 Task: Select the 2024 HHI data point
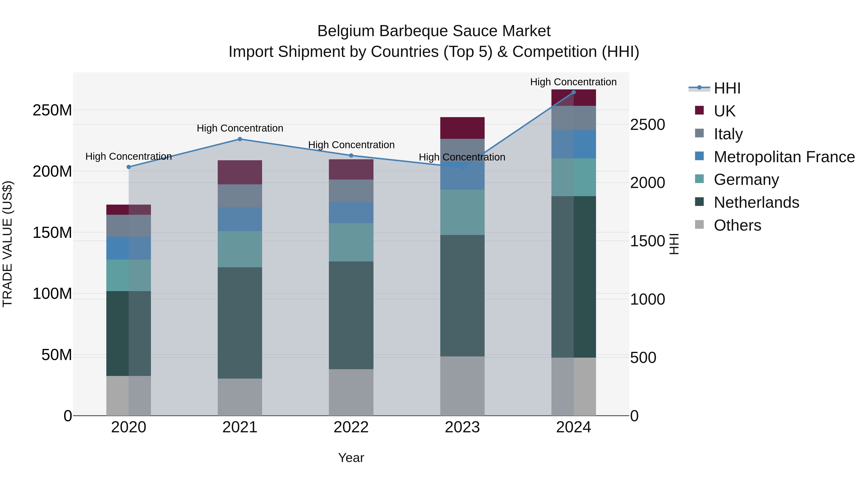point(574,92)
